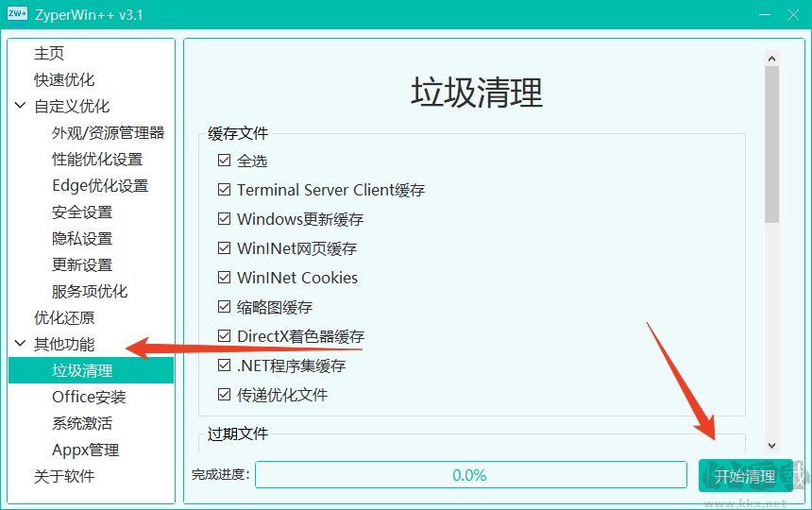Click the ZyperWin++ app icon in title bar
Viewport: 812px width, 510px height.
pyautogui.click(x=17, y=14)
